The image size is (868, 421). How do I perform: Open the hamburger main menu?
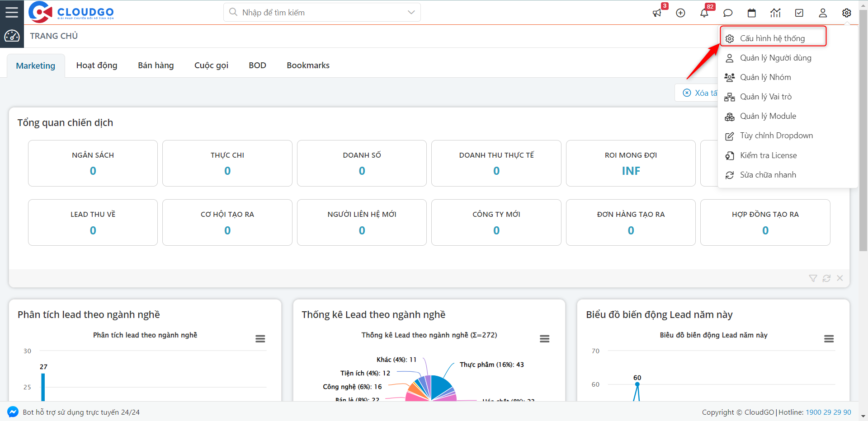point(12,12)
